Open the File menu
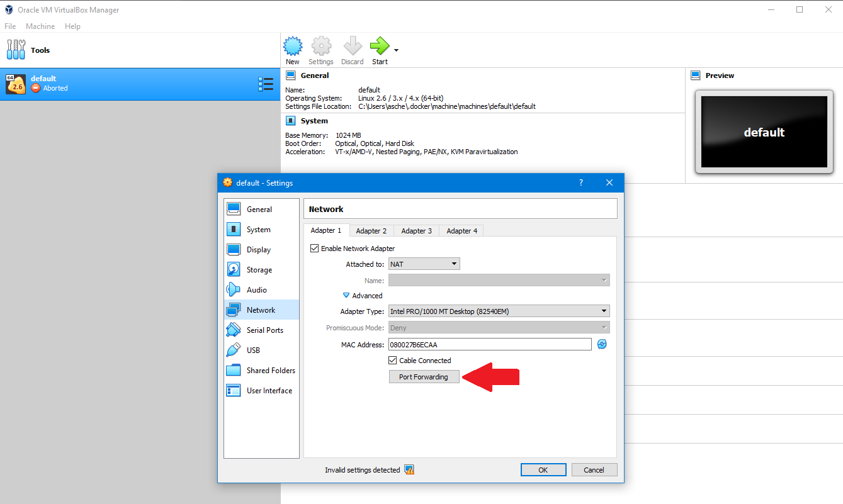 point(10,26)
